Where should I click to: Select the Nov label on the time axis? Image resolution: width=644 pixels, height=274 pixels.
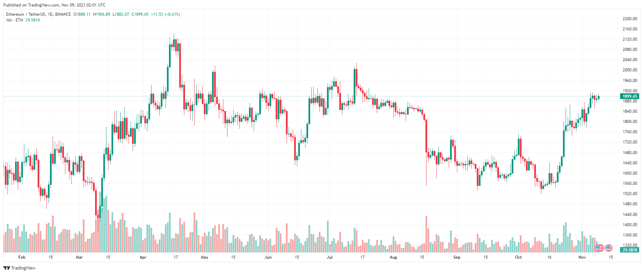pyautogui.click(x=582, y=257)
